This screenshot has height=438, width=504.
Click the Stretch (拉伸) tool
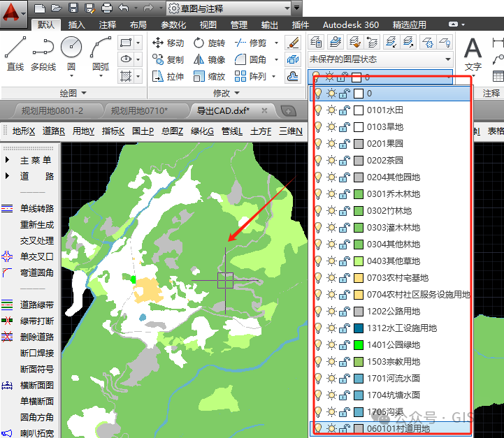coord(168,76)
